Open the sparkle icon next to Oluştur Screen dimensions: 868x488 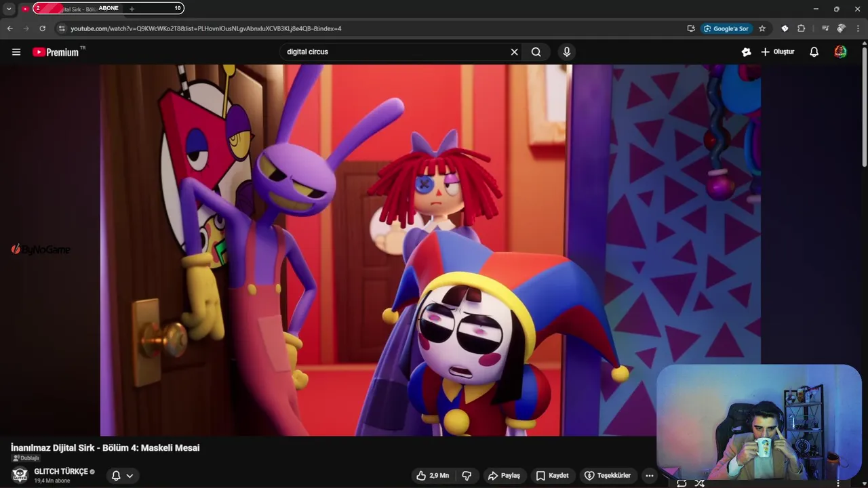click(747, 52)
